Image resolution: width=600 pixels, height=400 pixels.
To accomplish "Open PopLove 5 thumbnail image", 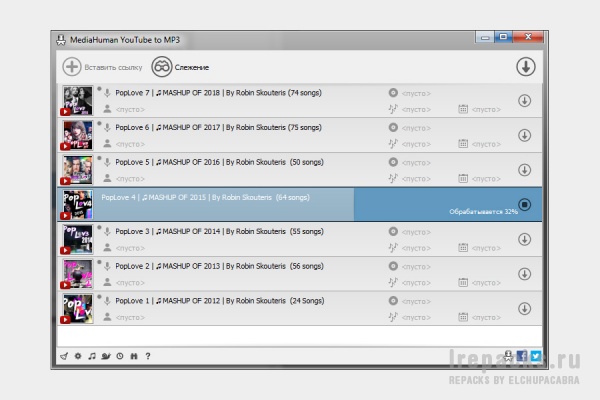I will tap(78, 170).
